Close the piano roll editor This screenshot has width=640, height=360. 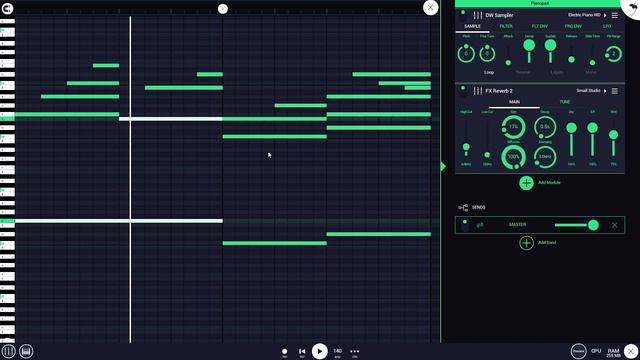click(x=431, y=8)
